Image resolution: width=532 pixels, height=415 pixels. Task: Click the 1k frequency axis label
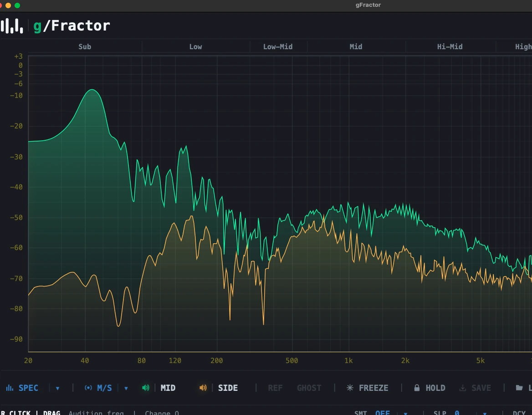click(348, 360)
